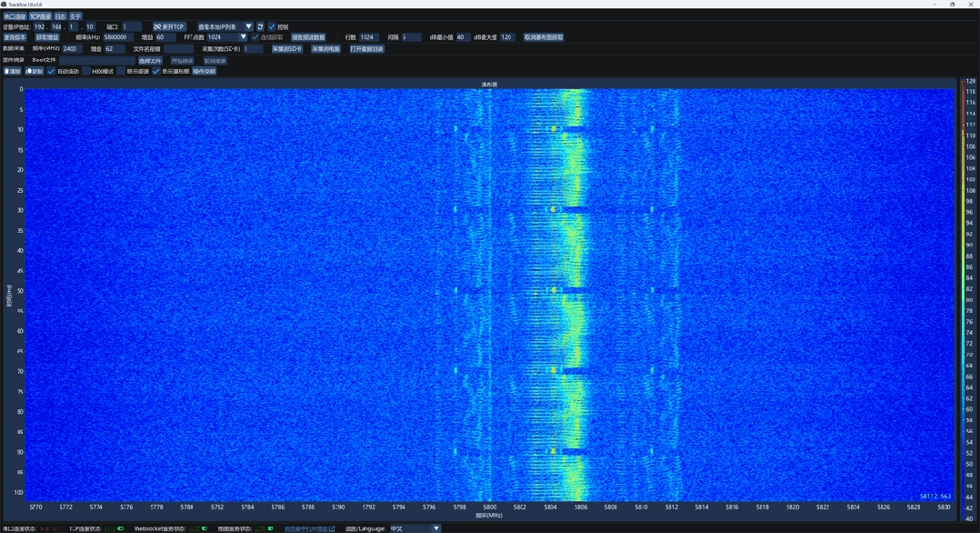Click the 采集次数(SD卡) count field
The image size is (980, 533).
point(253,49)
